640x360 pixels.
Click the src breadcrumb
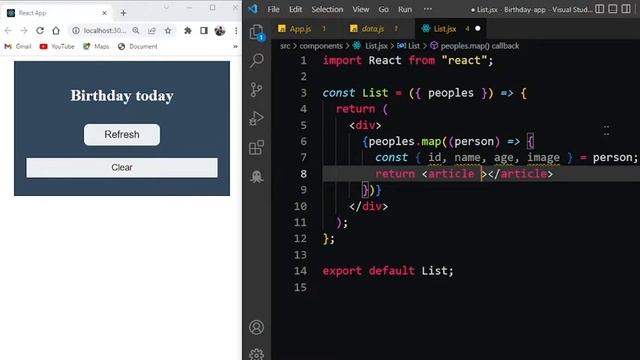pos(285,46)
